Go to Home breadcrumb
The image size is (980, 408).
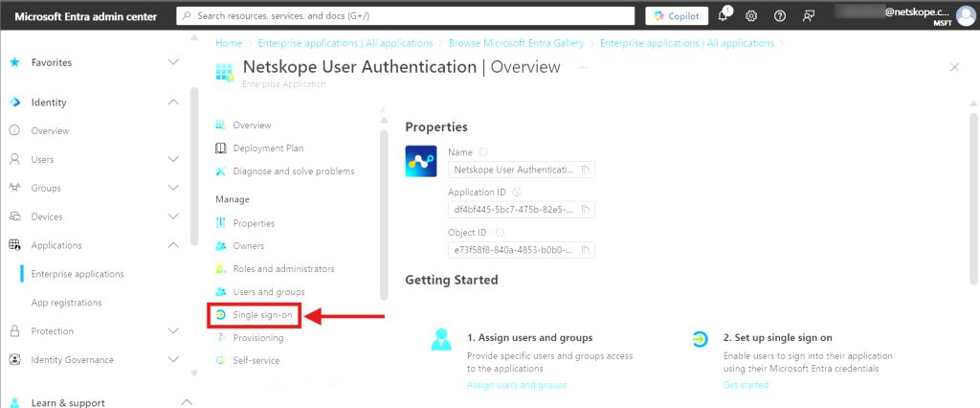[x=228, y=43]
